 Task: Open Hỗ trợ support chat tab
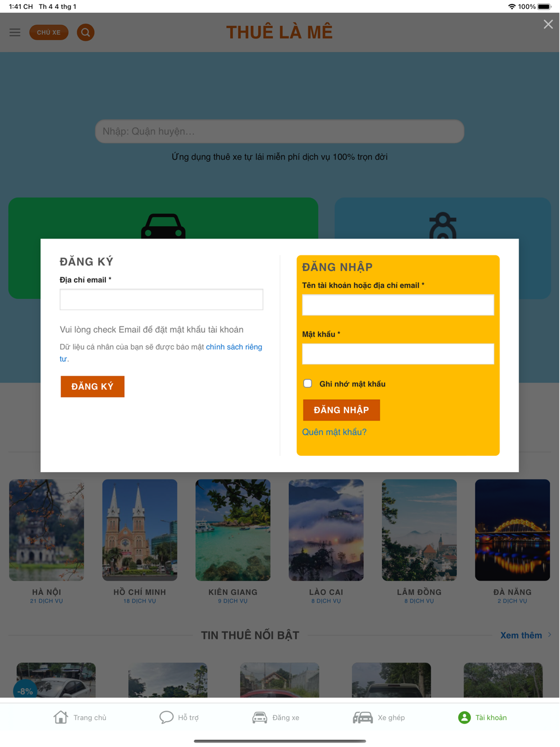(166, 717)
